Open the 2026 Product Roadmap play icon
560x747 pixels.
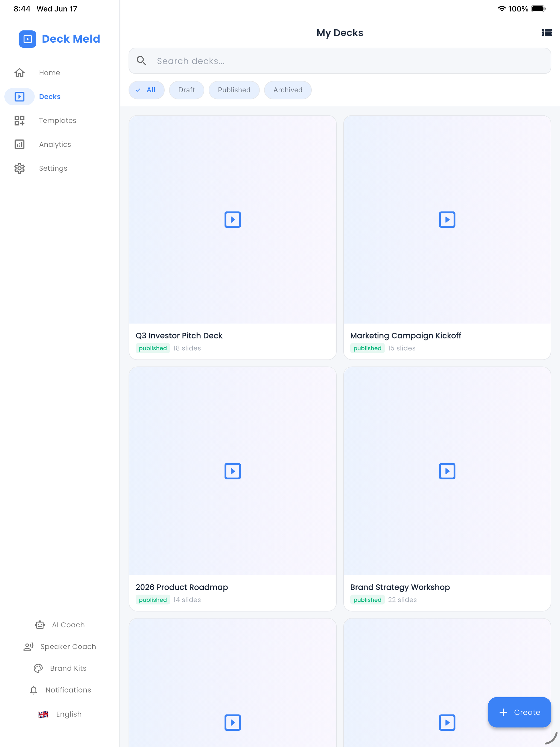click(x=232, y=471)
